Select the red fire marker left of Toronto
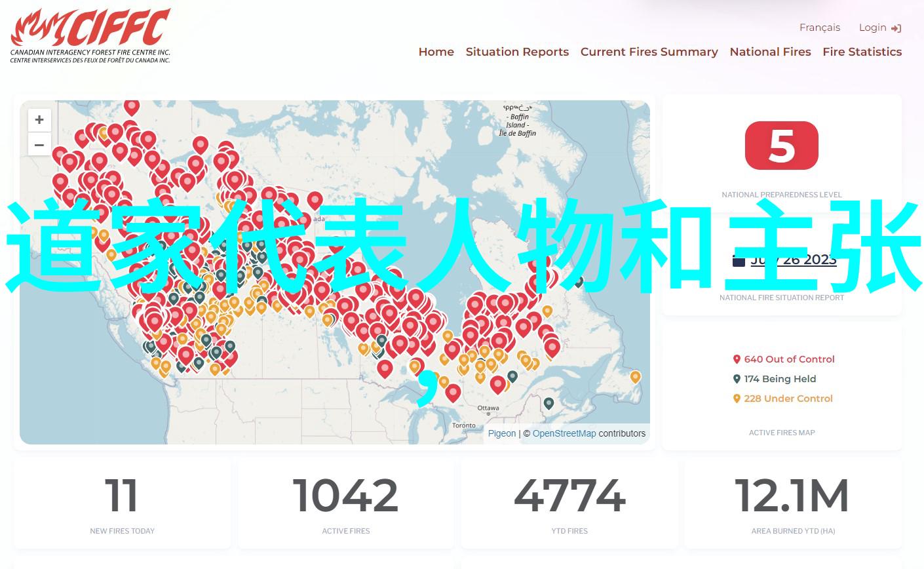The width and height of the screenshot is (924, 569). (x=453, y=392)
